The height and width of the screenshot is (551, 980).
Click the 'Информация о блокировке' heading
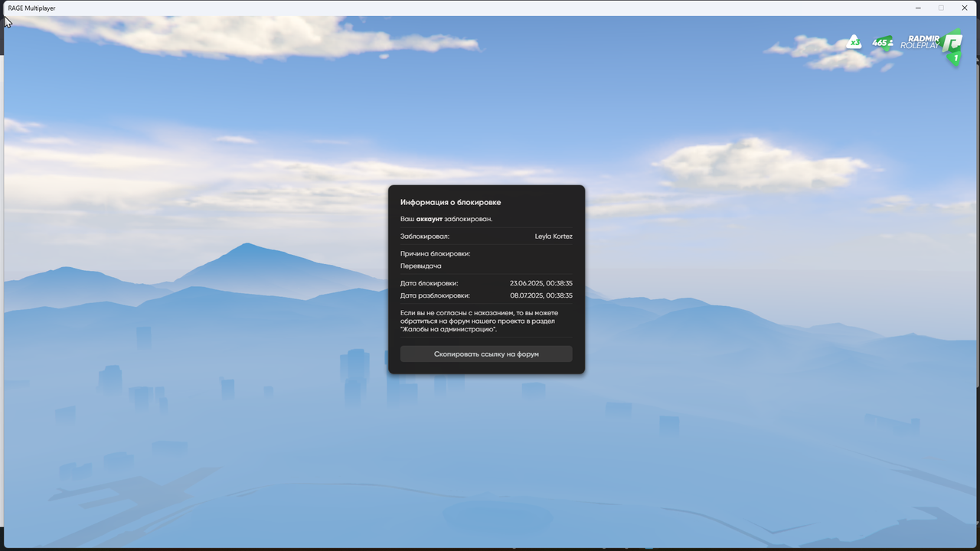[x=450, y=203]
